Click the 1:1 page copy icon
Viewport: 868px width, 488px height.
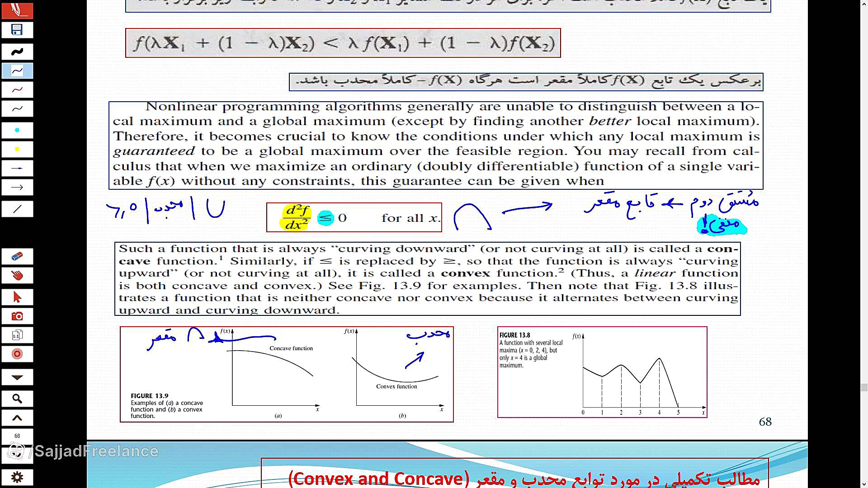click(17, 335)
